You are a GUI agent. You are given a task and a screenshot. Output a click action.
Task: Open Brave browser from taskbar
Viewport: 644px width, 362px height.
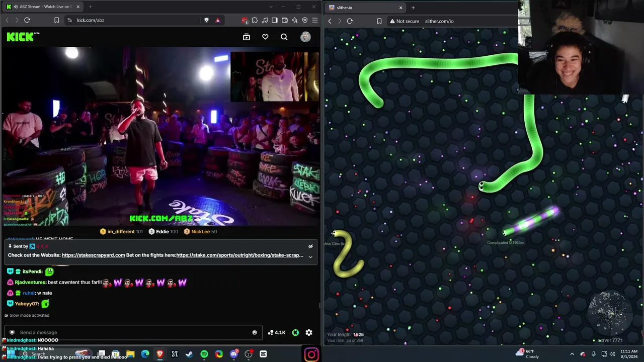[x=160, y=354]
